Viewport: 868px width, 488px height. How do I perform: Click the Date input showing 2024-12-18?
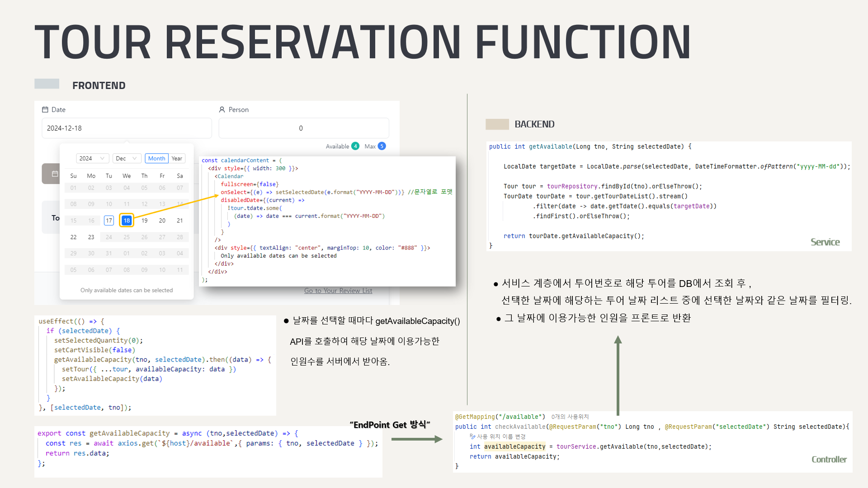127,128
